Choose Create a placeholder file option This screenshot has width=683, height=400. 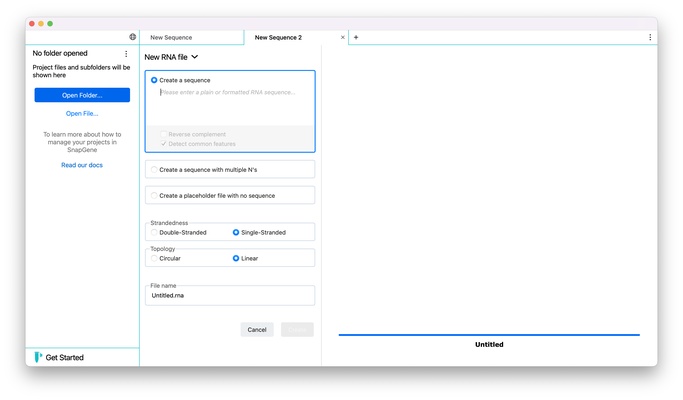point(154,196)
